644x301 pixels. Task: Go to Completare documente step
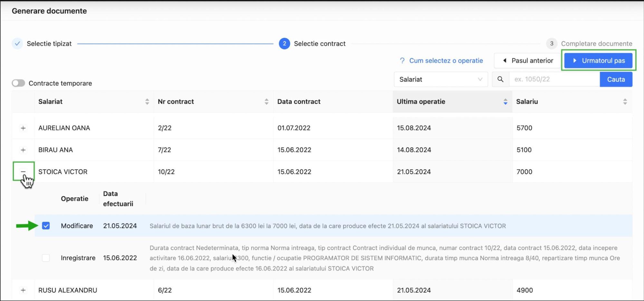pos(596,43)
